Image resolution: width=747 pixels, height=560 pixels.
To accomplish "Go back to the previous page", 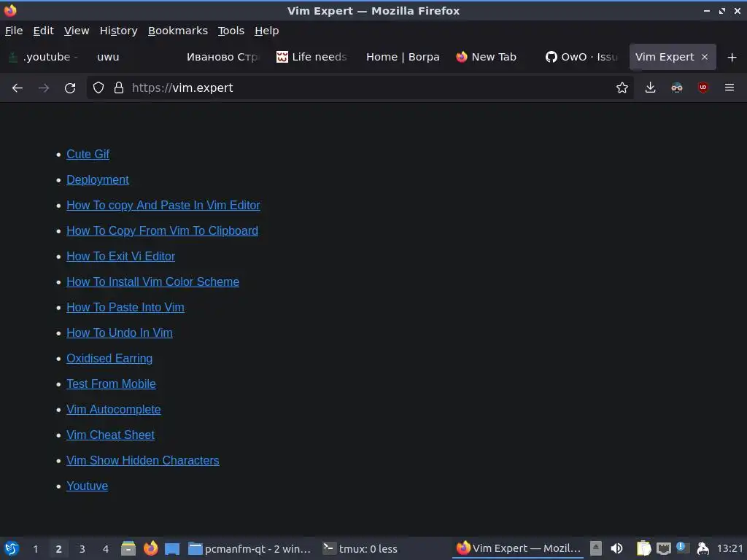I will click(18, 87).
